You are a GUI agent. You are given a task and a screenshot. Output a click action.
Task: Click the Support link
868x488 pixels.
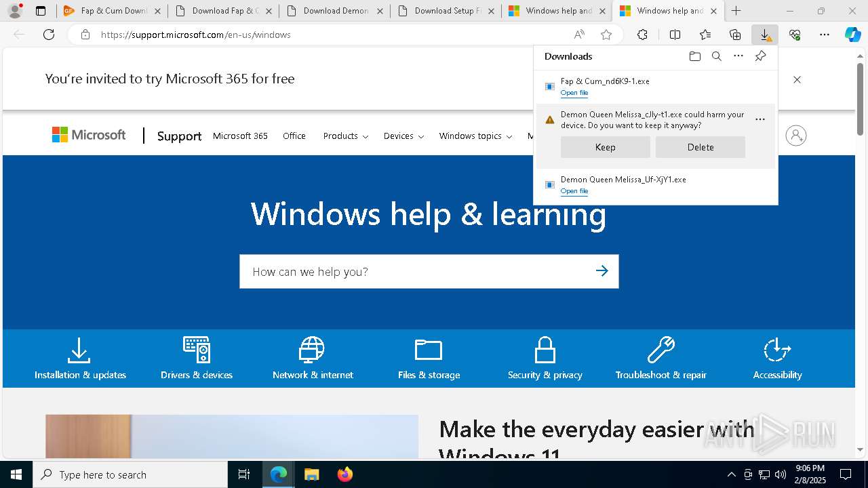coord(179,136)
